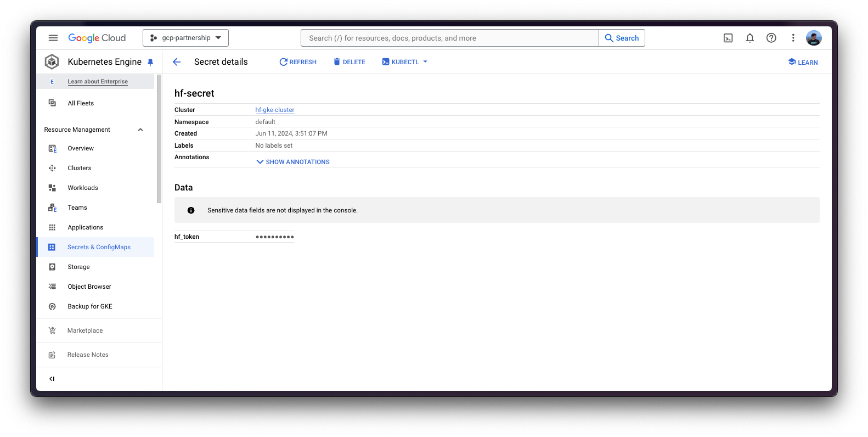Click the Created date value
868x437 pixels.
coord(291,133)
